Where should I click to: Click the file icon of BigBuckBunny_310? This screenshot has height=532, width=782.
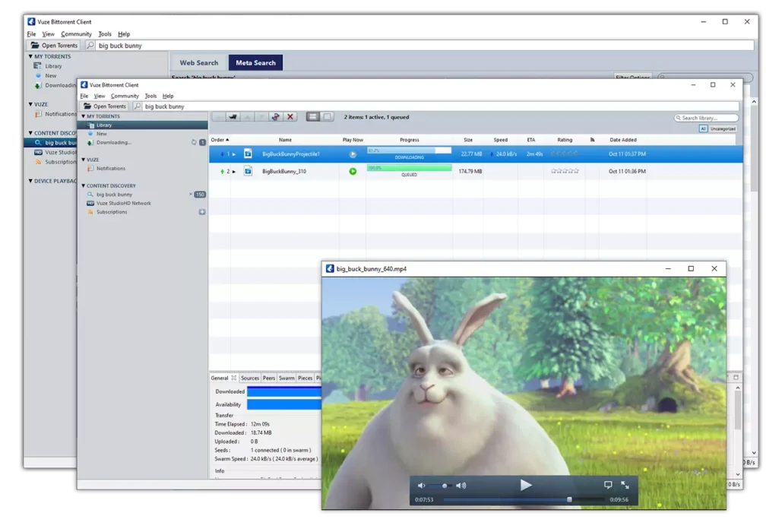[248, 171]
